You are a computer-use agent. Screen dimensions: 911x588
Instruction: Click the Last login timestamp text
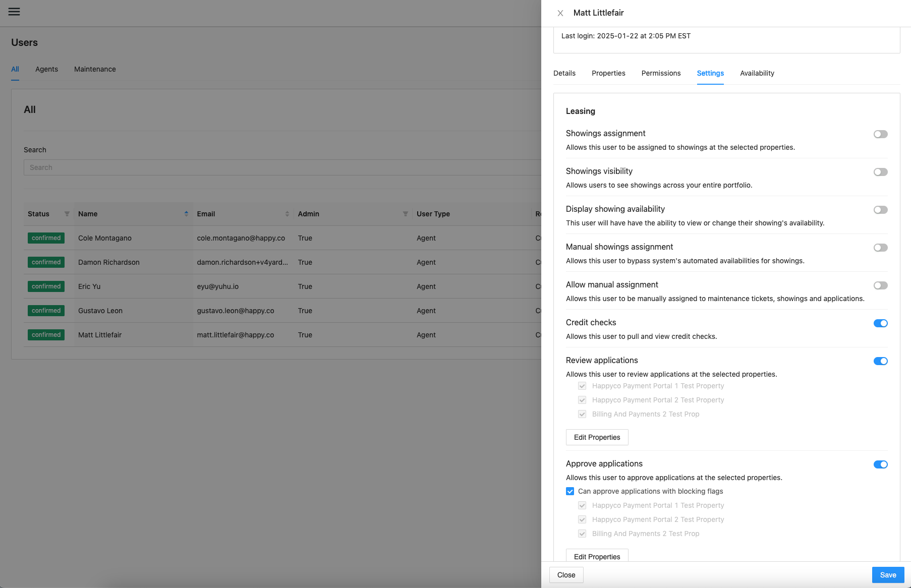626,36
